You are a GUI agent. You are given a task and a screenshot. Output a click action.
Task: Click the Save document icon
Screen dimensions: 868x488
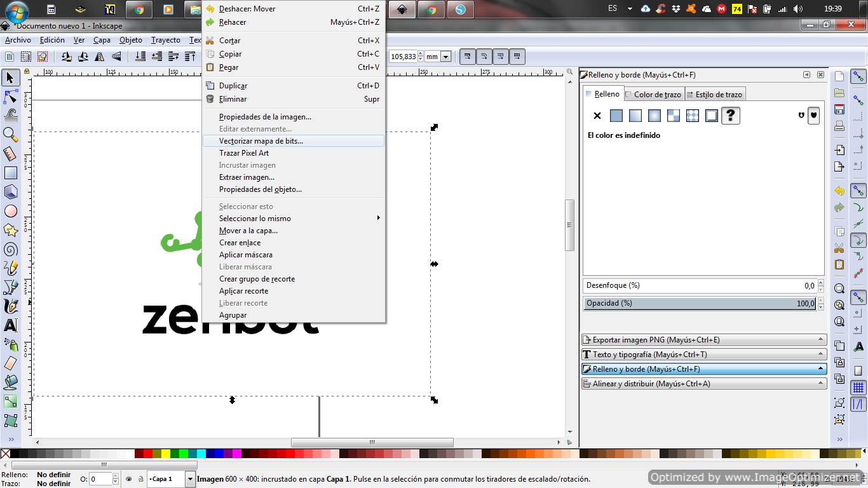(x=839, y=109)
